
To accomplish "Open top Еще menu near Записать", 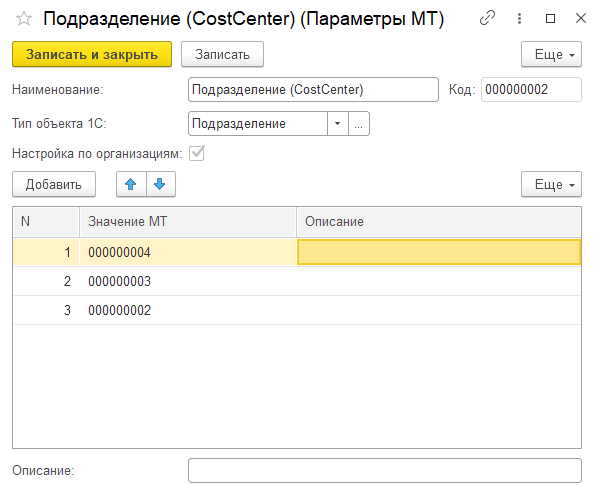I will pyautogui.click(x=551, y=54).
